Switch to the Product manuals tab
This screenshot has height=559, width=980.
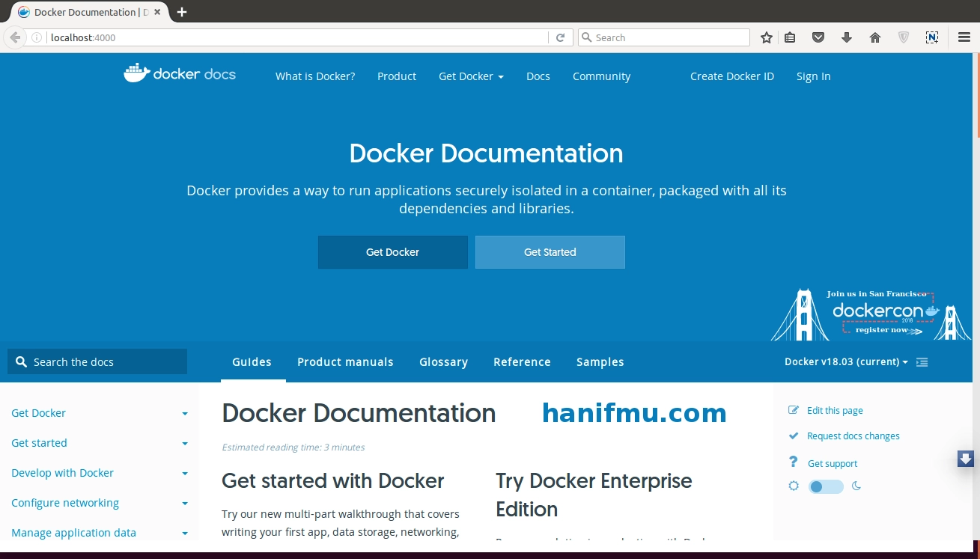(345, 362)
